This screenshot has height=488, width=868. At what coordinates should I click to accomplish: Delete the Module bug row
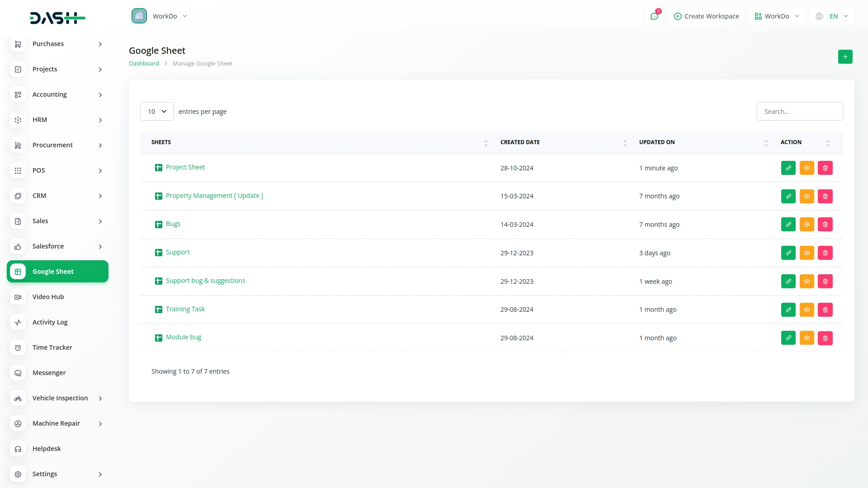click(826, 338)
